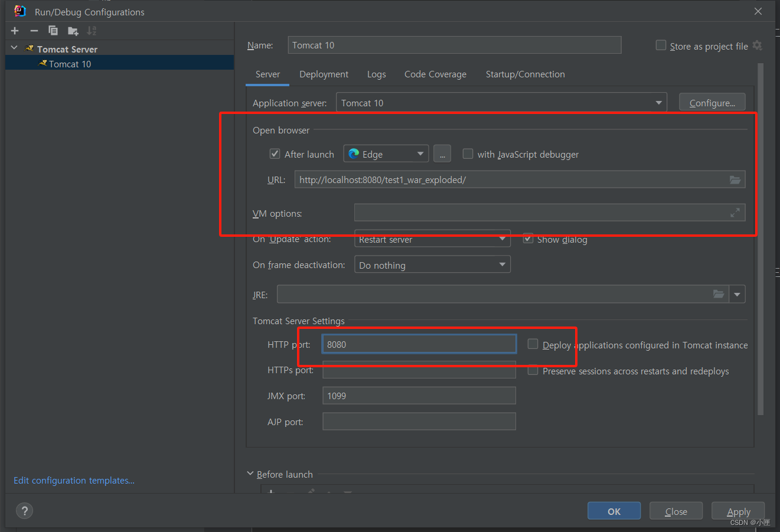Expand the VM options field
780x532 pixels.
tap(735, 213)
